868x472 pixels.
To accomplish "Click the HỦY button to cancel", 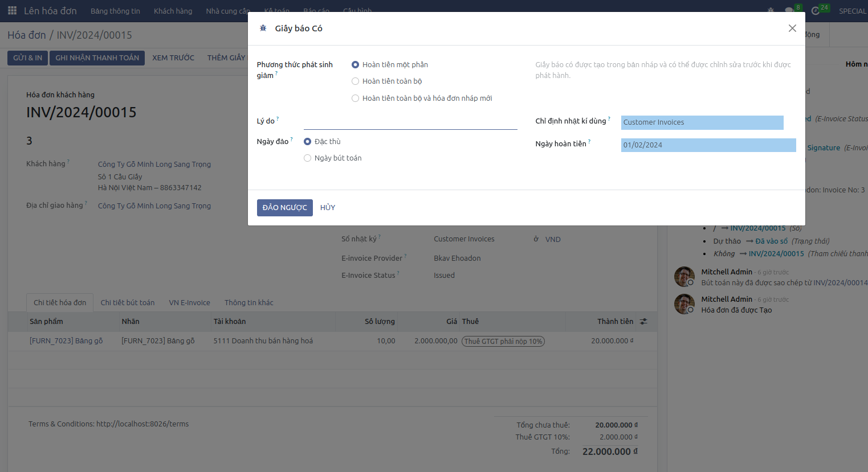I will 328,208.
